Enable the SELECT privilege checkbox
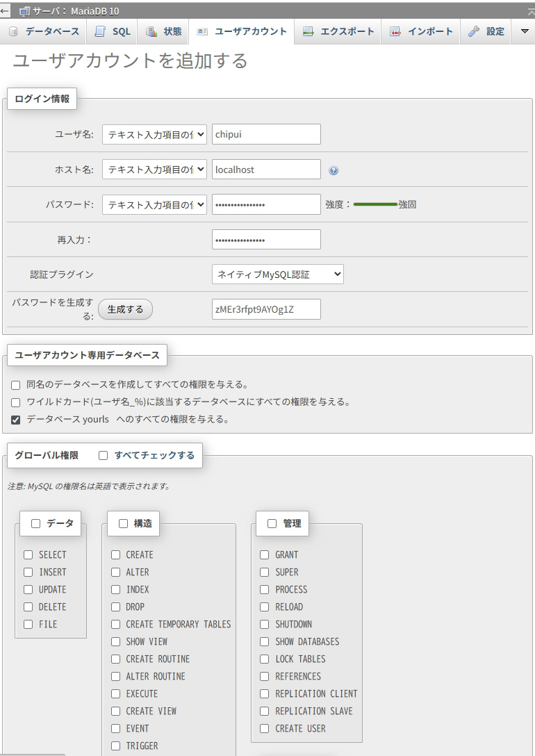This screenshot has height=756, width=535. [x=28, y=554]
